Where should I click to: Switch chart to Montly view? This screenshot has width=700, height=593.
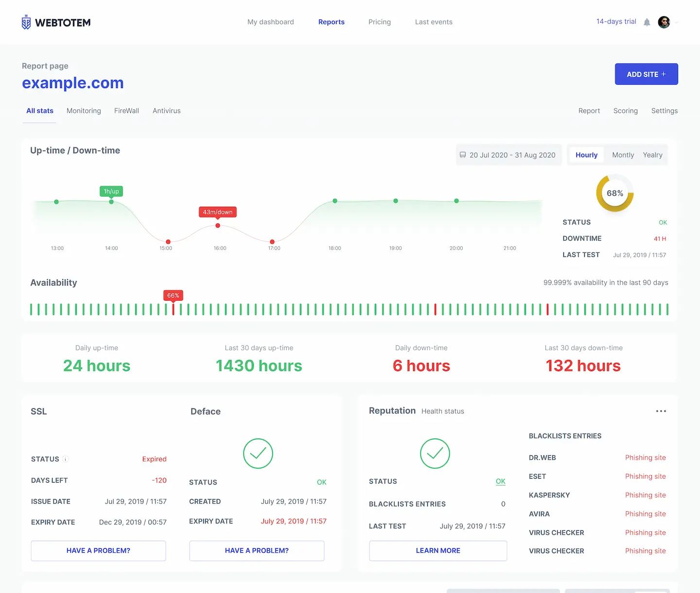(x=623, y=155)
